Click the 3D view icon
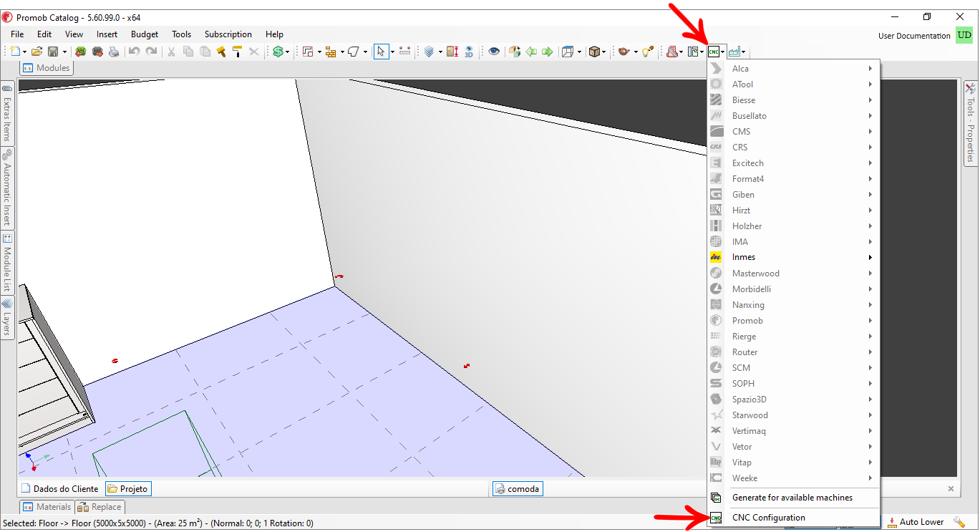 pyautogui.click(x=469, y=52)
